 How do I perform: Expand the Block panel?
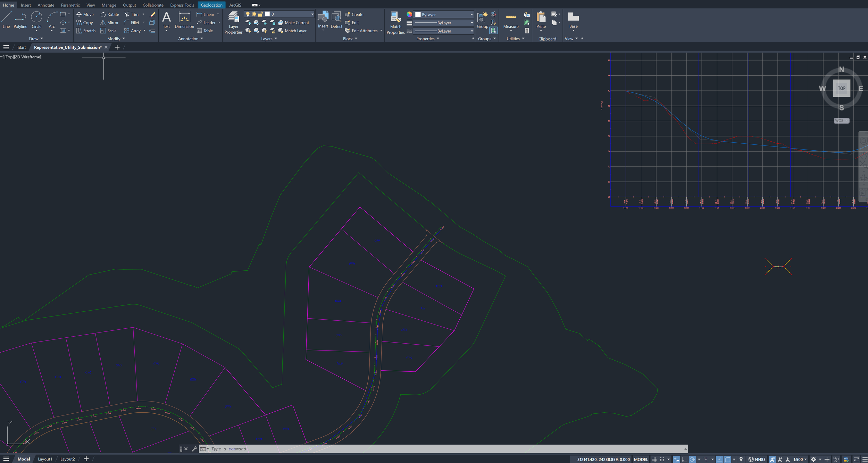tap(350, 39)
